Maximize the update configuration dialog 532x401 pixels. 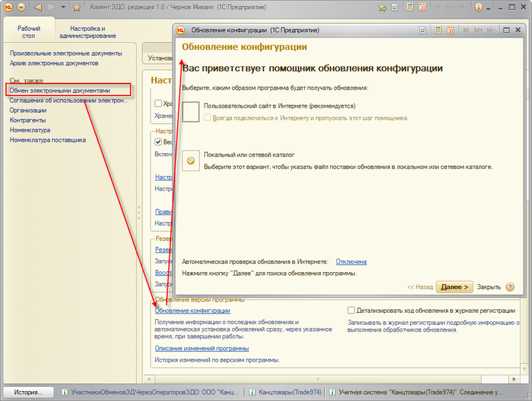coord(506,30)
